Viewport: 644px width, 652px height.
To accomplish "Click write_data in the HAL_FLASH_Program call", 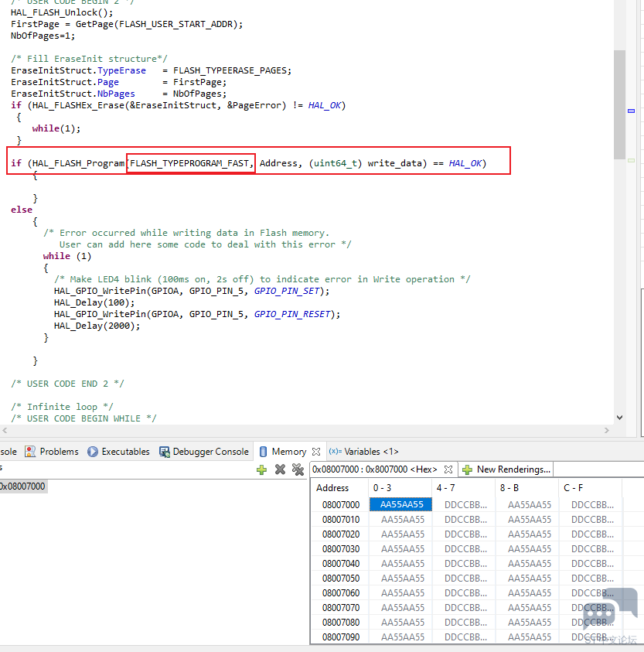I will (x=394, y=163).
